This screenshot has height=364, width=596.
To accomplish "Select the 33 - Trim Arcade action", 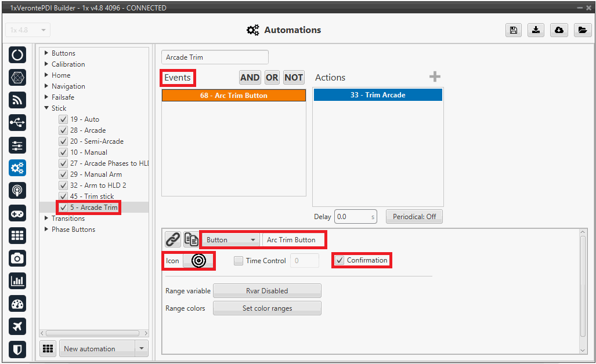I will (x=378, y=95).
